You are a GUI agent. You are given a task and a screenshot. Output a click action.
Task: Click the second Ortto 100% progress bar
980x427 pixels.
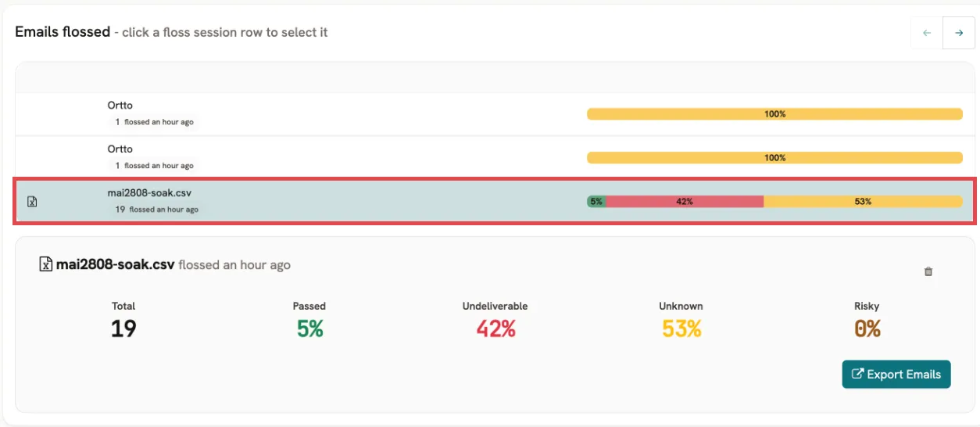pos(774,158)
